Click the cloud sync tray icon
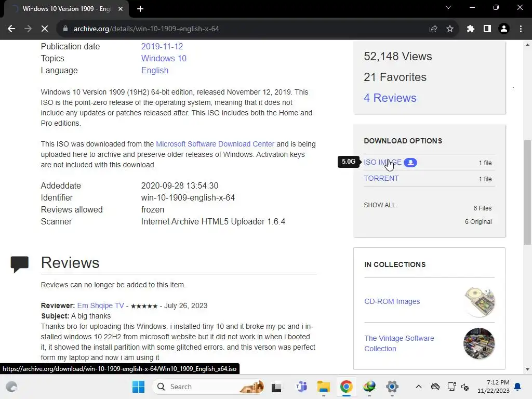532x399 pixels. pos(435,387)
